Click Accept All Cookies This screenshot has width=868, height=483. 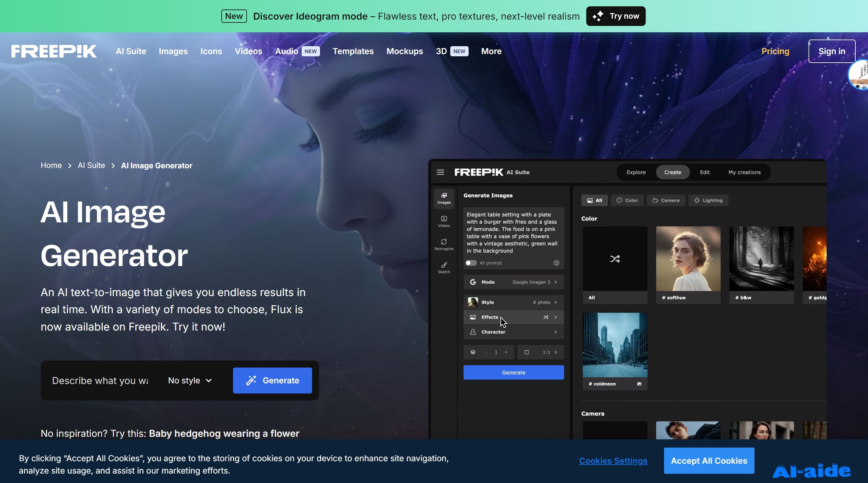[709, 461]
